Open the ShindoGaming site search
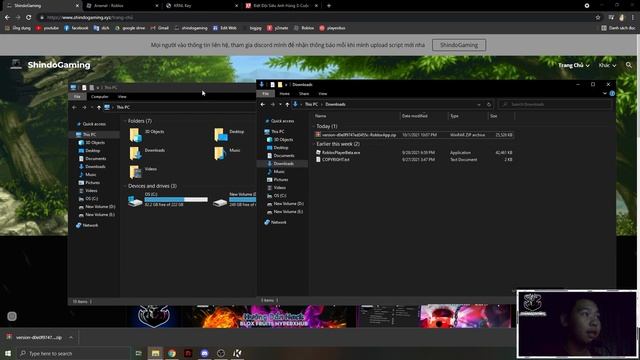640x360 pixels. click(629, 65)
